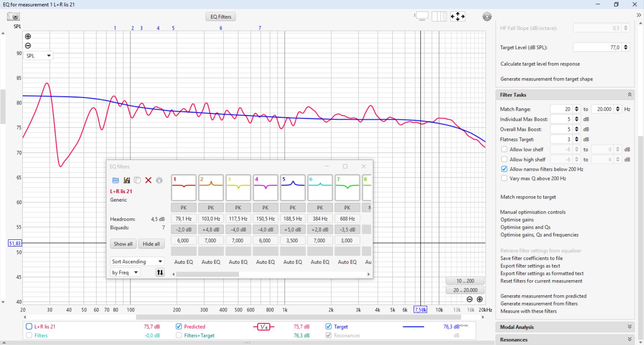Zoom out frequency axis minus icon

point(469,299)
